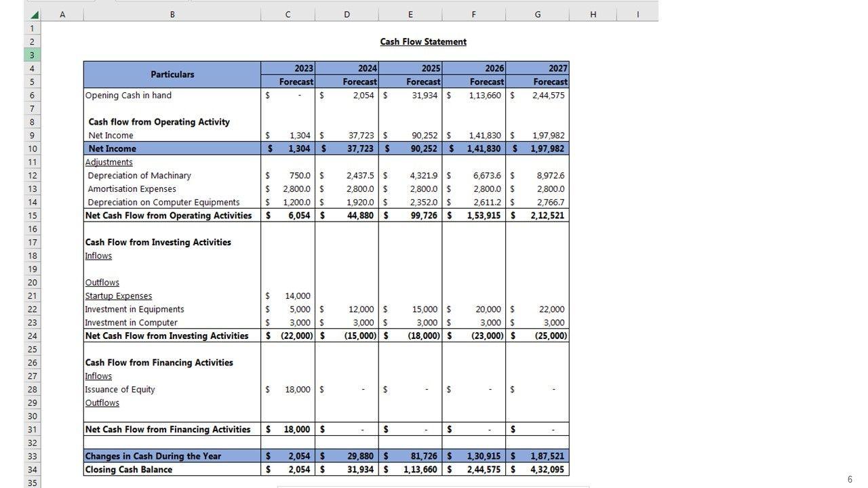Click the Cash Flow Statement title cell

pyautogui.click(x=423, y=42)
